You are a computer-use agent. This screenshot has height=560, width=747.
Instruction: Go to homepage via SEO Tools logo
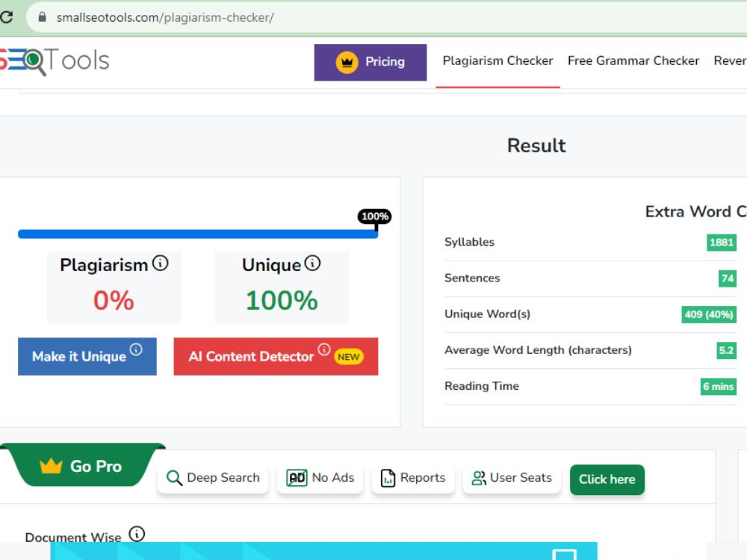point(55,61)
